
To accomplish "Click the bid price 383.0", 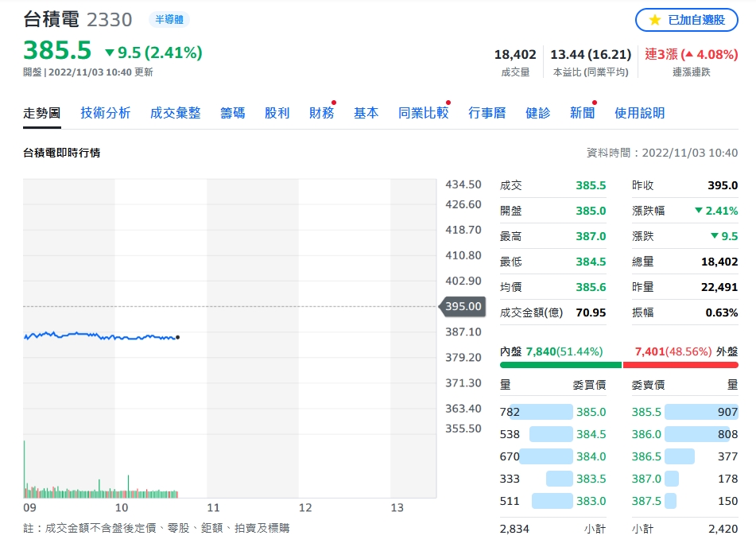I will (x=591, y=502).
